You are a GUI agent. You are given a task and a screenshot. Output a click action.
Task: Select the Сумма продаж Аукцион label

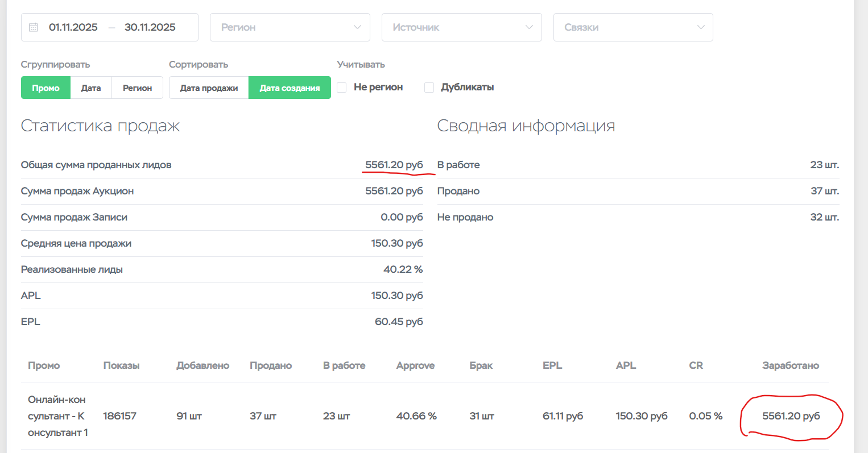click(77, 191)
